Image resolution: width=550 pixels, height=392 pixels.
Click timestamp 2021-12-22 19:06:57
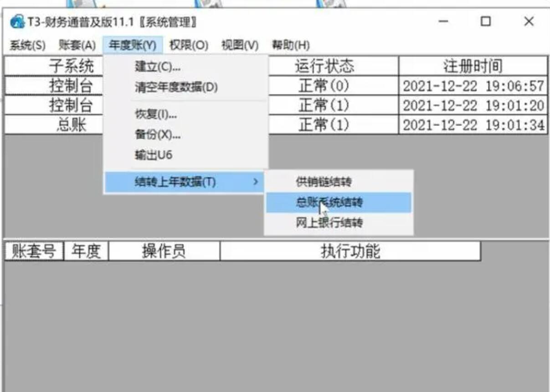(473, 86)
